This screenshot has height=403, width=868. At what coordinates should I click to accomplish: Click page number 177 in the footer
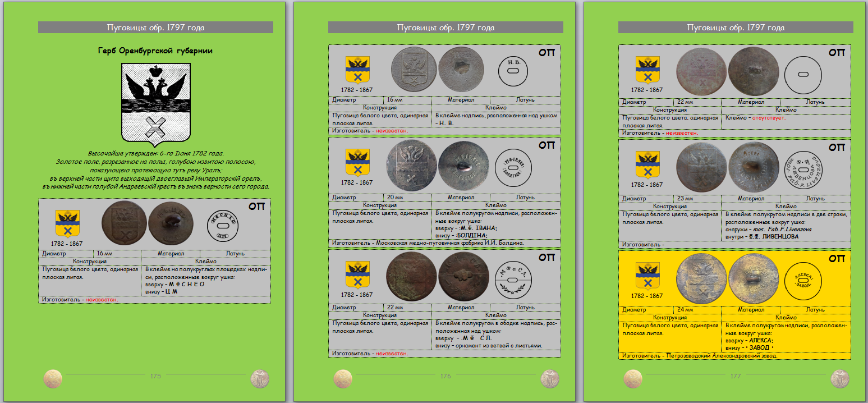[x=736, y=377]
